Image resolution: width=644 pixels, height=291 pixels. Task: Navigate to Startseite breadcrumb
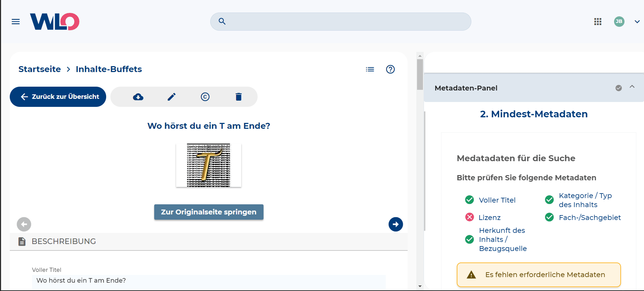click(40, 69)
